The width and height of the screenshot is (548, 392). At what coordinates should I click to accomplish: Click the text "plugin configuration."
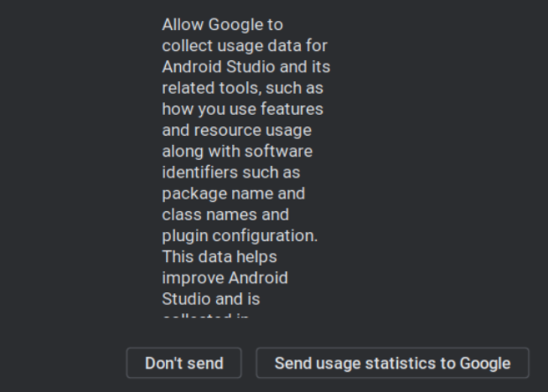point(239,236)
